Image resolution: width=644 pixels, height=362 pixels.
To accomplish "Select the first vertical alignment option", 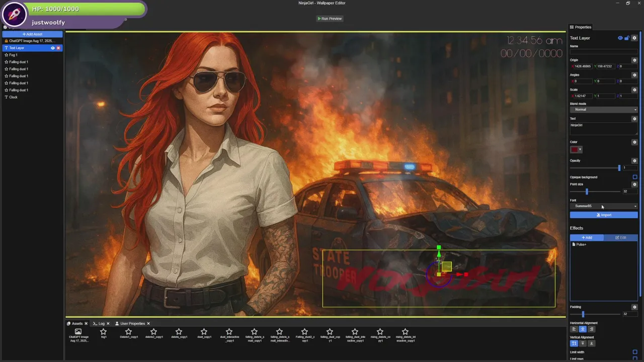I will pyautogui.click(x=574, y=343).
